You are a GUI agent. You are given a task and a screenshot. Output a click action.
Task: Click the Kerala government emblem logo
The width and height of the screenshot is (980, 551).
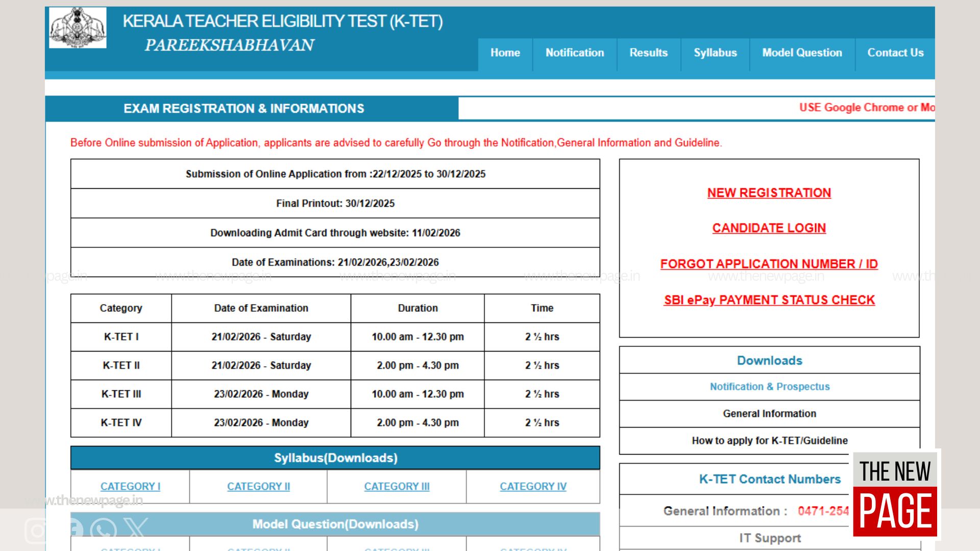pyautogui.click(x=78, y=28)
